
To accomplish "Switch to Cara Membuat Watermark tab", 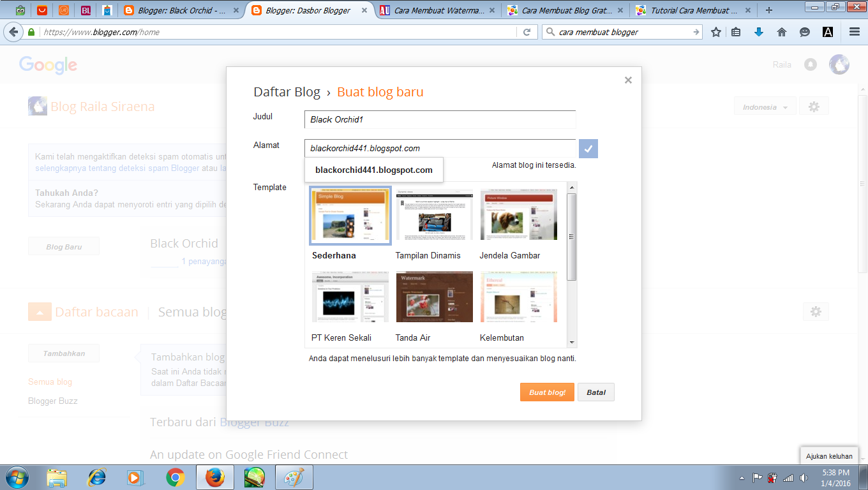I will (439, 10).
